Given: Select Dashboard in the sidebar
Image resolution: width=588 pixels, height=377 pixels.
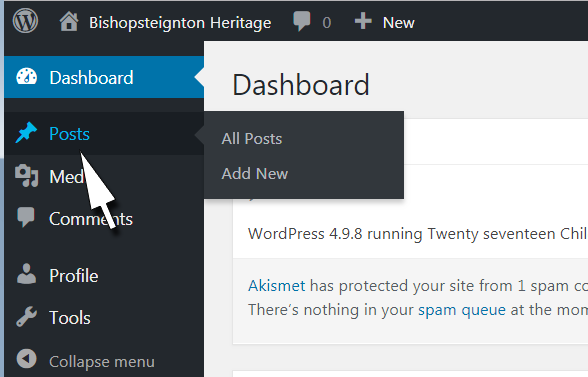Looking at the screenshot, I should pos(91,78).
